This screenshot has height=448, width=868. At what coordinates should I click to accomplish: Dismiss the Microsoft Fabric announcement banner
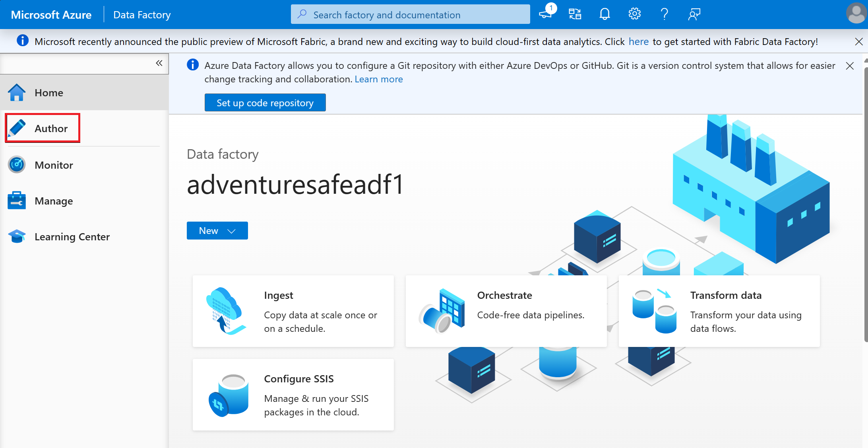click(859, 42)
